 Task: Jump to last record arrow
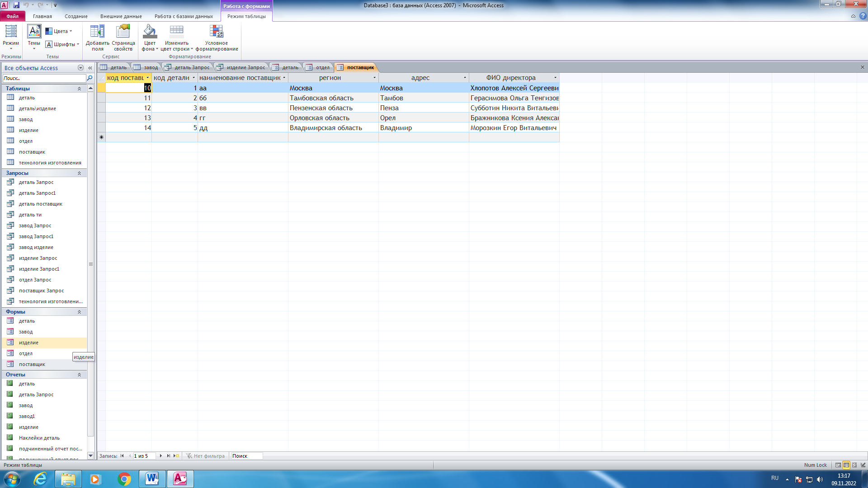click(169, 456)
